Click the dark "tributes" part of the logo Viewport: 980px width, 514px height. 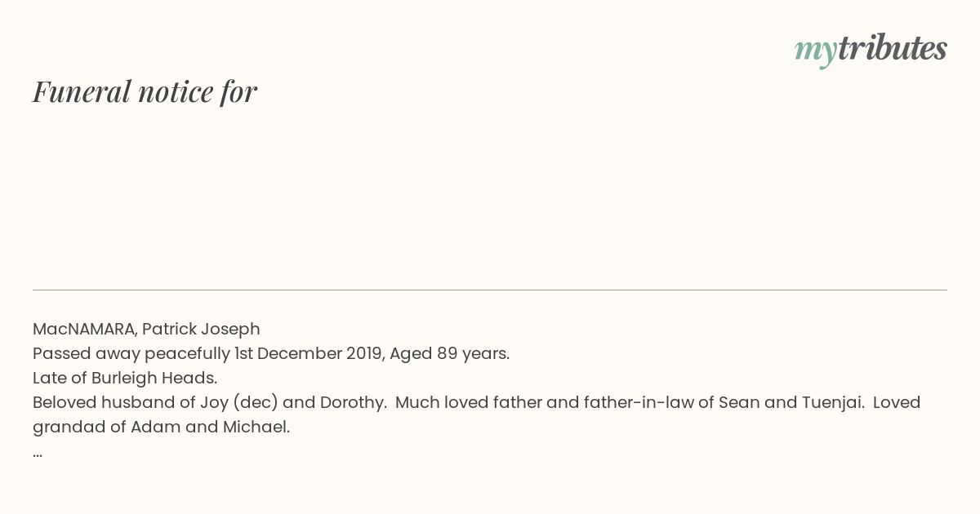tap(893, 48)
